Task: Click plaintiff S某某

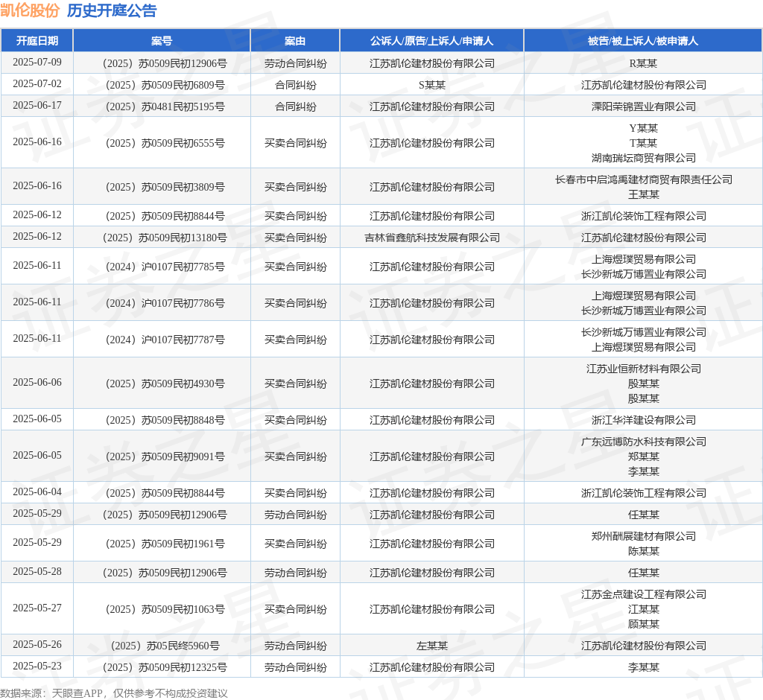Action: coord(432,85)
